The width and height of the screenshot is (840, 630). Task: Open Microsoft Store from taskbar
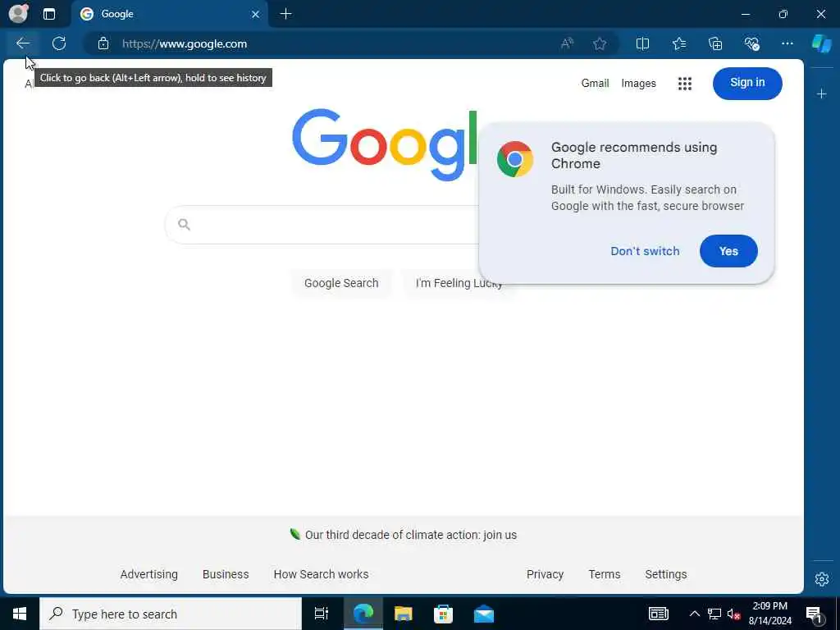(443, 614)
